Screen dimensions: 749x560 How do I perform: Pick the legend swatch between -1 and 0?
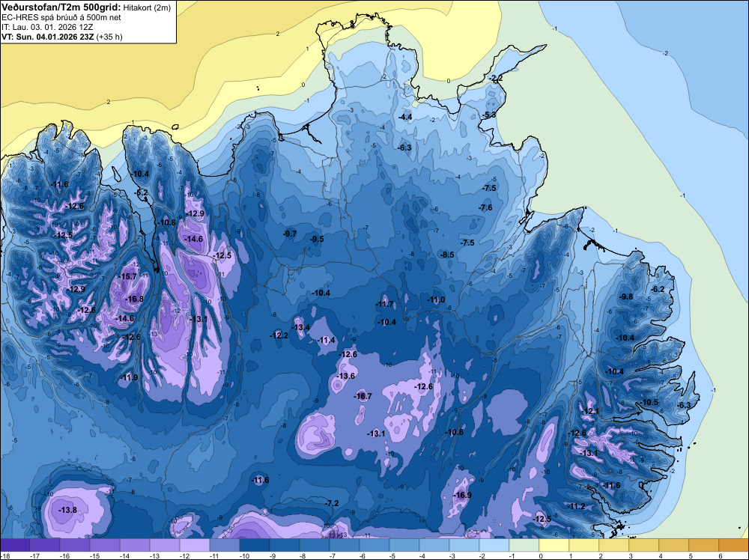point(524,545)
